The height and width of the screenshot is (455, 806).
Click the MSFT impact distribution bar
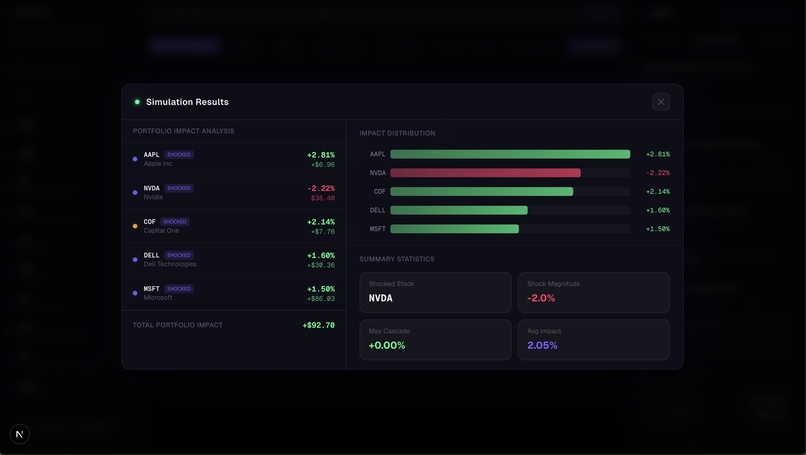pos(454,229)
